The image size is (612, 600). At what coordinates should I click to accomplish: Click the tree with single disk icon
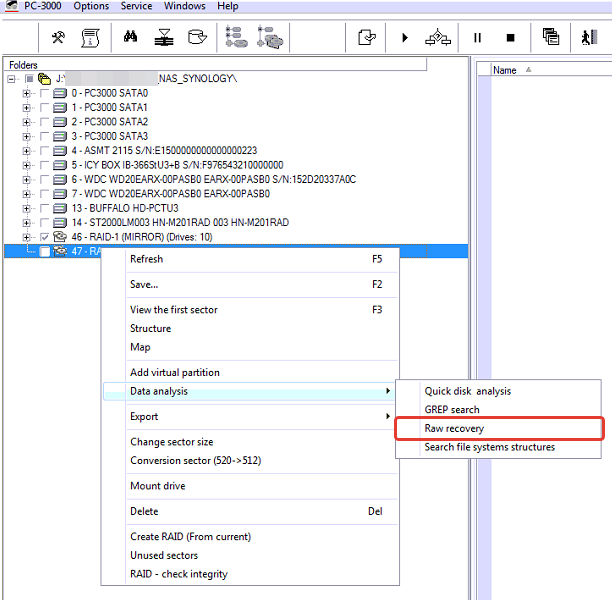point(237,37)
